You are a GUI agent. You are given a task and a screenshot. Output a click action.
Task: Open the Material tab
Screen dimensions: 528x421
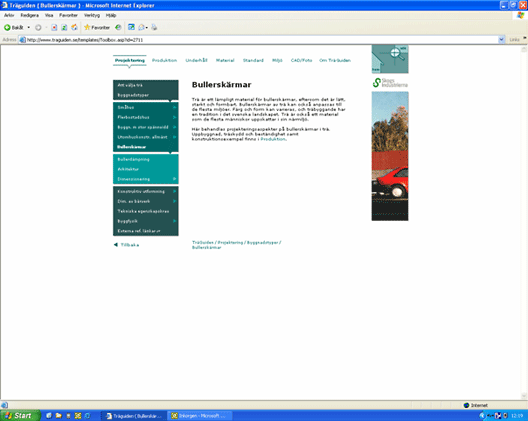point(225,60)
